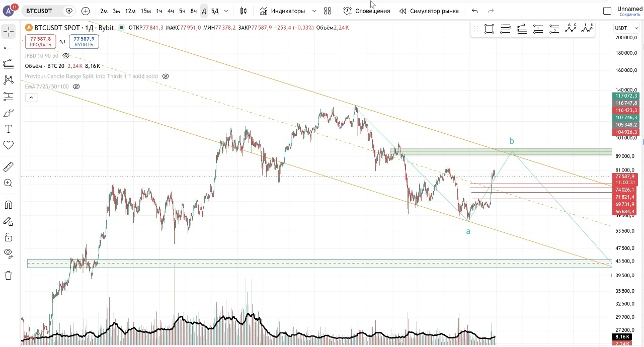The image size is (644, 347).
Task: Open the Fibonacci and channel tools
Action: point(9,63)
